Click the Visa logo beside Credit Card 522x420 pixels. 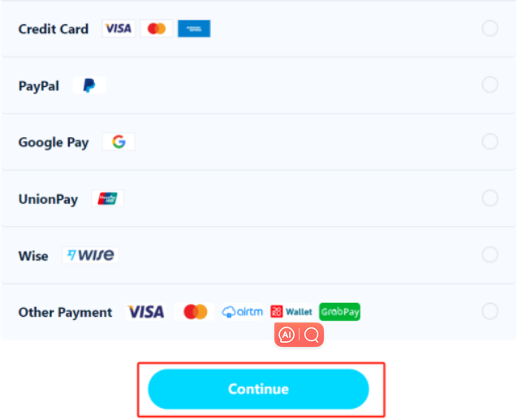[119, 28]
